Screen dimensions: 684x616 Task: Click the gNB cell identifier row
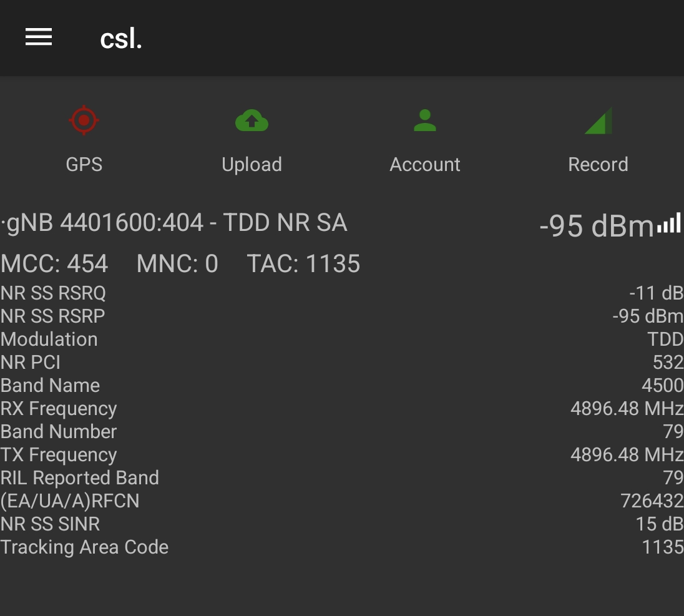point(103,223)
